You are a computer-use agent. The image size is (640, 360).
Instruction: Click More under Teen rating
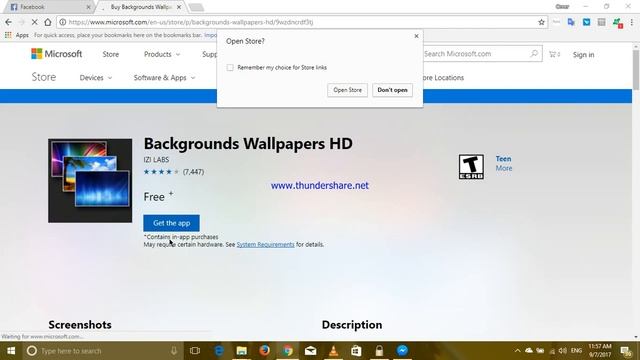click(x=504, y=168)
